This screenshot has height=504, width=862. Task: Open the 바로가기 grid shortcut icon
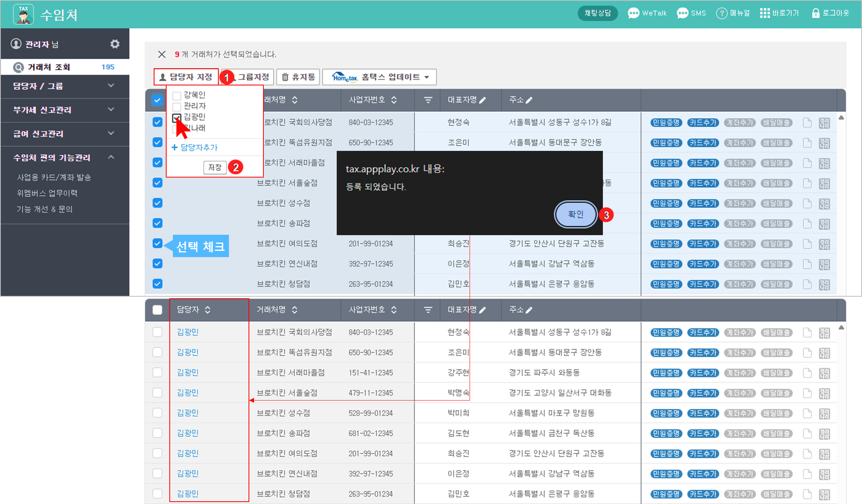coord(764,13)
